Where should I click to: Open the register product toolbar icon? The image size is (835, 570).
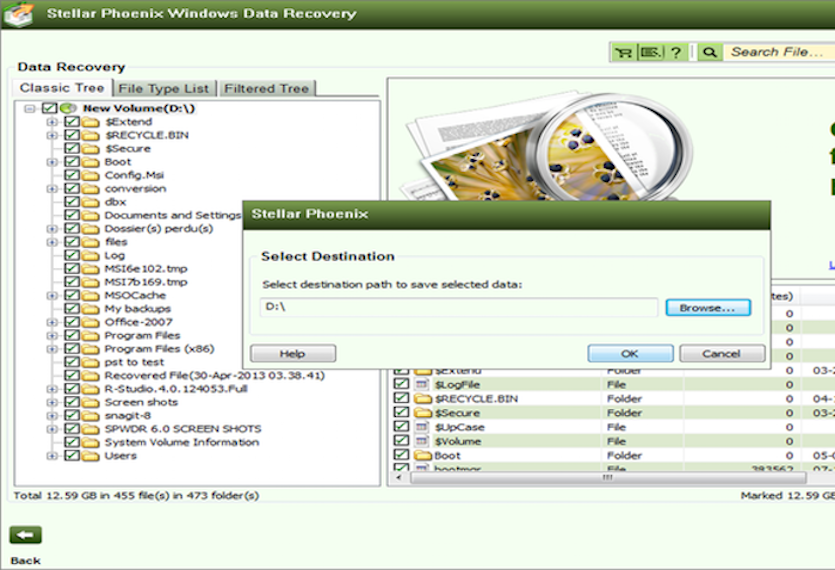click(x=650, y=52)
